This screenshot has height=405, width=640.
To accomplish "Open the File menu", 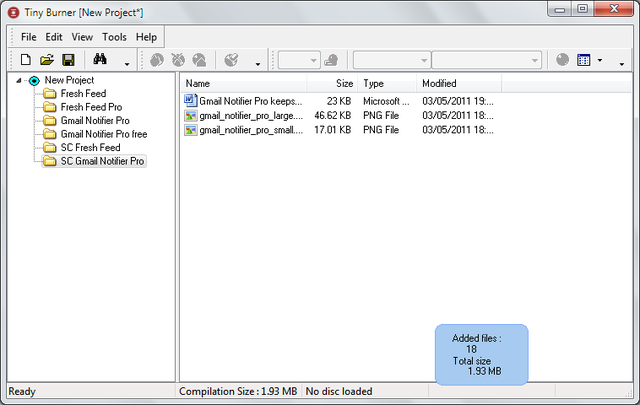I will (29, 37).
